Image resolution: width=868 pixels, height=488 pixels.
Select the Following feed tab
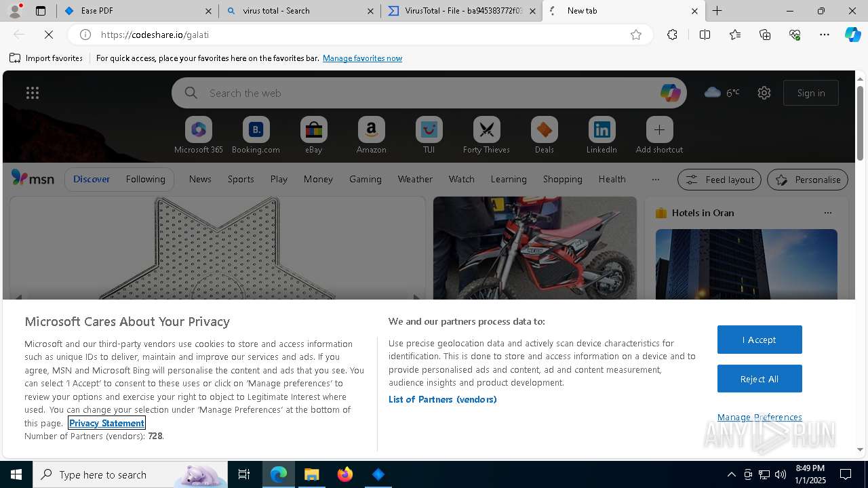pos(145,179)
